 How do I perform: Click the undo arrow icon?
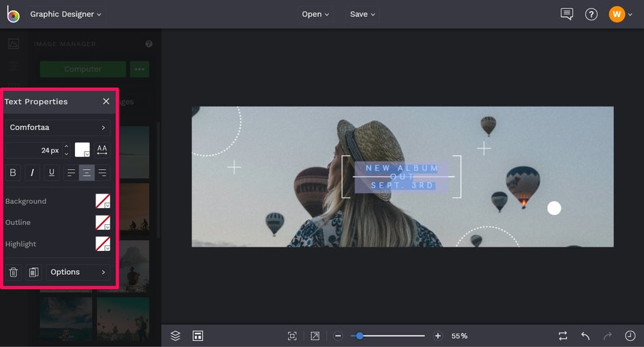(585, 335)
